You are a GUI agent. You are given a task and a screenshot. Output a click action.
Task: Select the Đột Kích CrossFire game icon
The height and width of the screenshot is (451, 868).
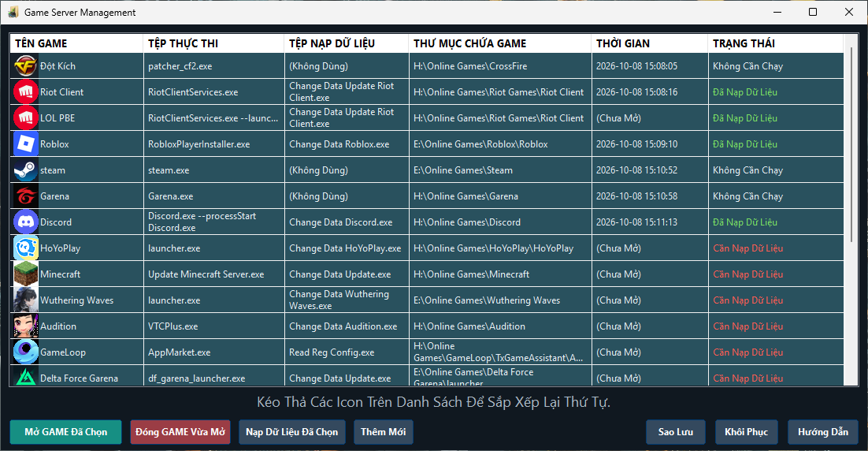[25, 66]
